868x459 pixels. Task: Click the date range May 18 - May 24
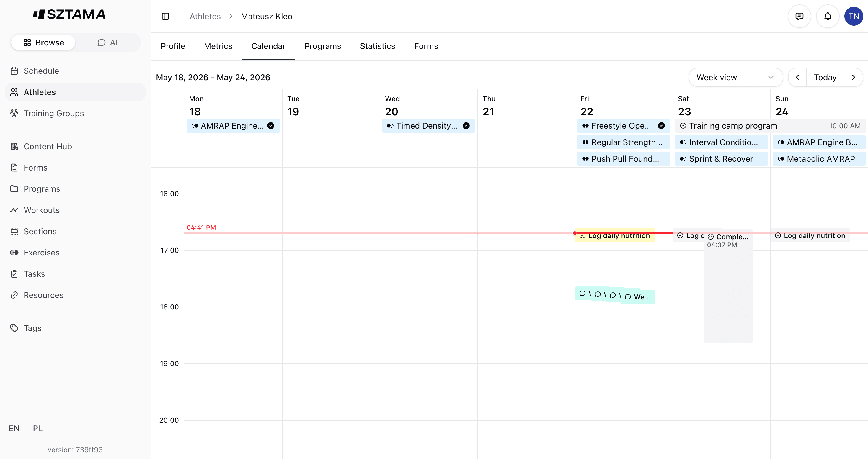[213, 77]
